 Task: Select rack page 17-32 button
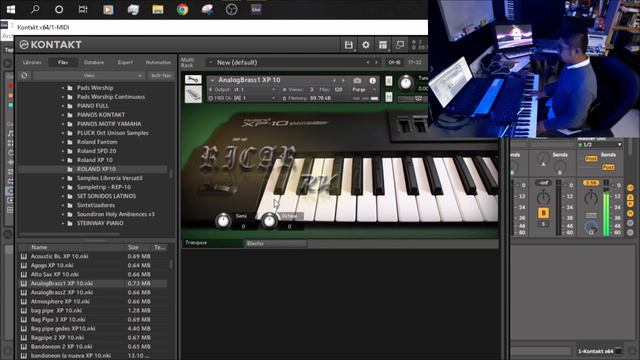point(415,62)
